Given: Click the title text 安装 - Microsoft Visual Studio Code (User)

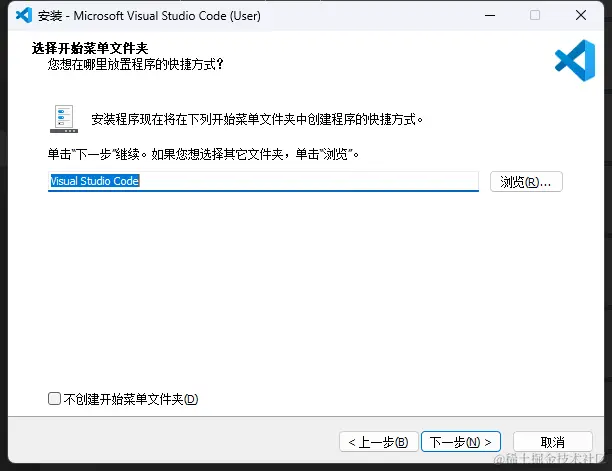Looking at the screenshot, I should (149, 16).
